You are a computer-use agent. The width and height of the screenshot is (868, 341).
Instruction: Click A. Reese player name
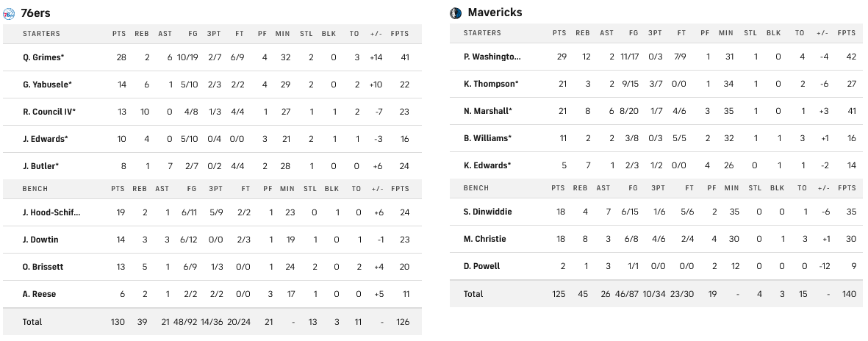[x=40, y=294]
